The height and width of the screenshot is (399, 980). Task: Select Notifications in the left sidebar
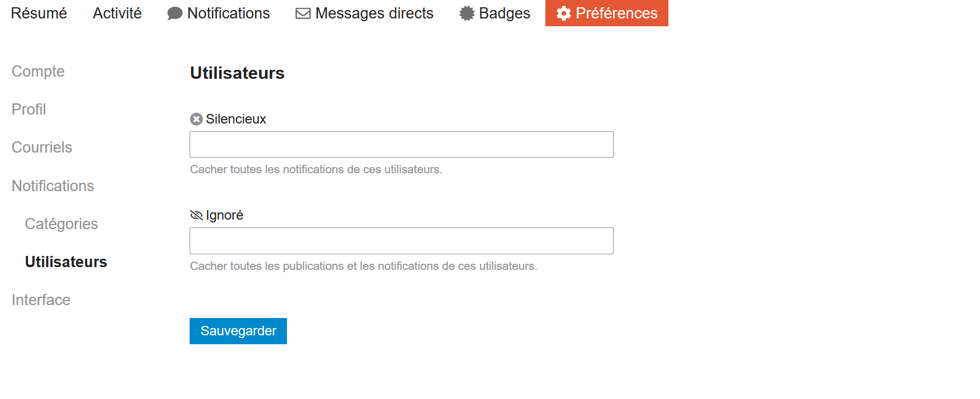[53, 186]
